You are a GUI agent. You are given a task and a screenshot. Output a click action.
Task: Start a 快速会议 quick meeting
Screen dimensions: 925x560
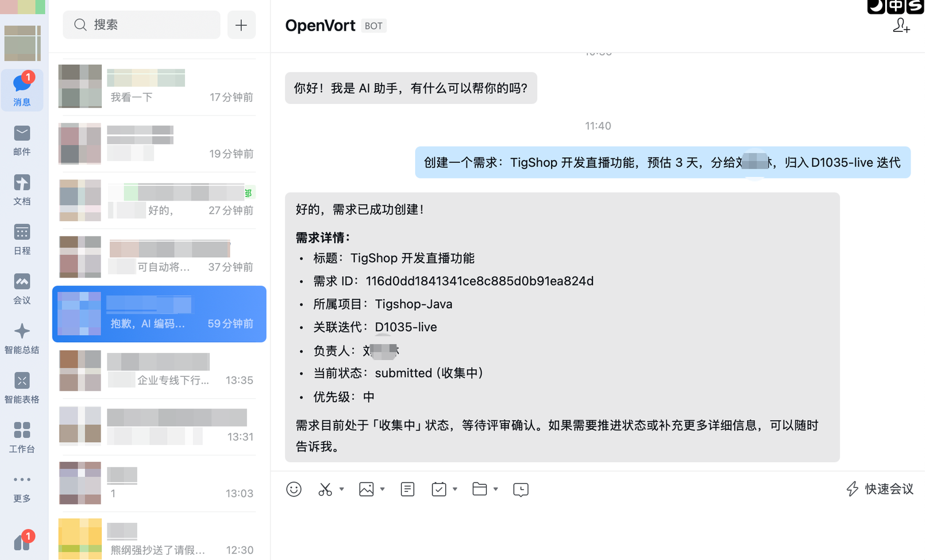tap(880, 489)
